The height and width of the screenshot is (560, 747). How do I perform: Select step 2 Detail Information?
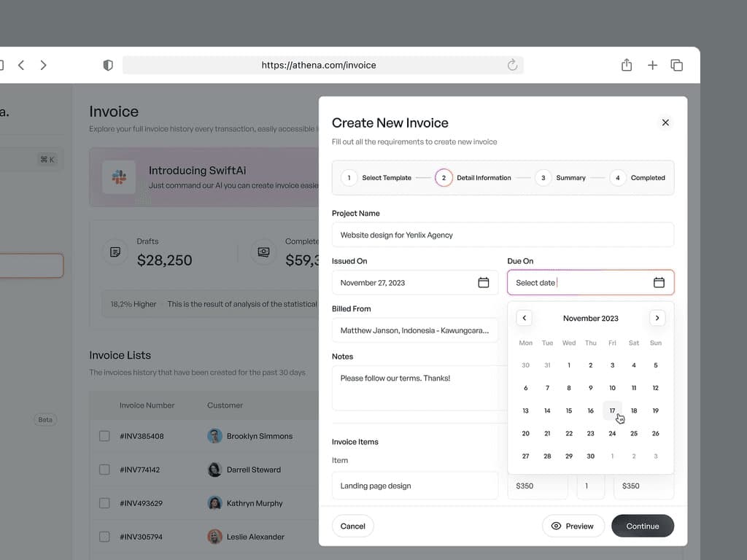pyautogui.click(x=473, y=178)
